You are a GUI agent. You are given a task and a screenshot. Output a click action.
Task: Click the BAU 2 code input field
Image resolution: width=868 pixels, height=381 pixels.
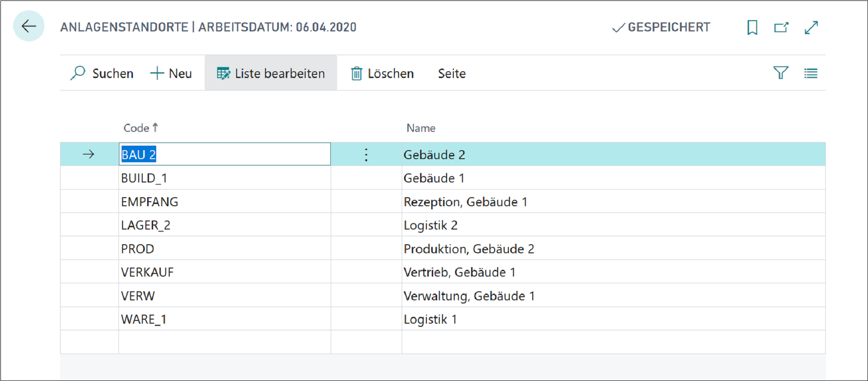point(225,154)
